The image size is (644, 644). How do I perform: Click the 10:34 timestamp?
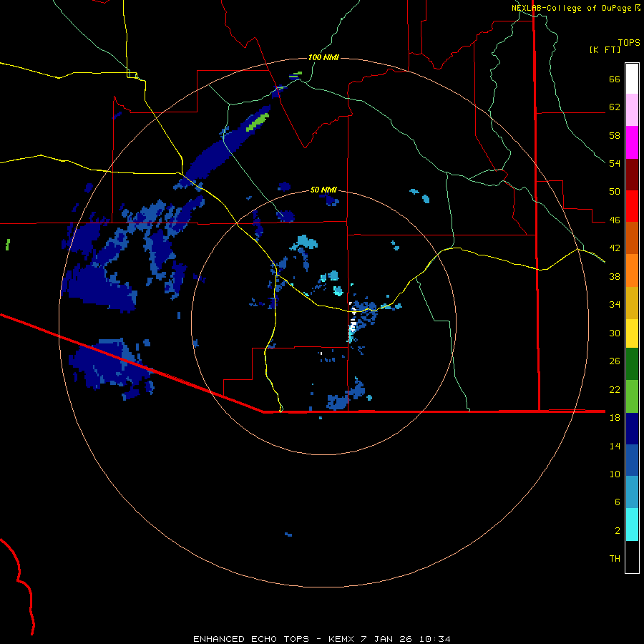(x=434, y=639)
